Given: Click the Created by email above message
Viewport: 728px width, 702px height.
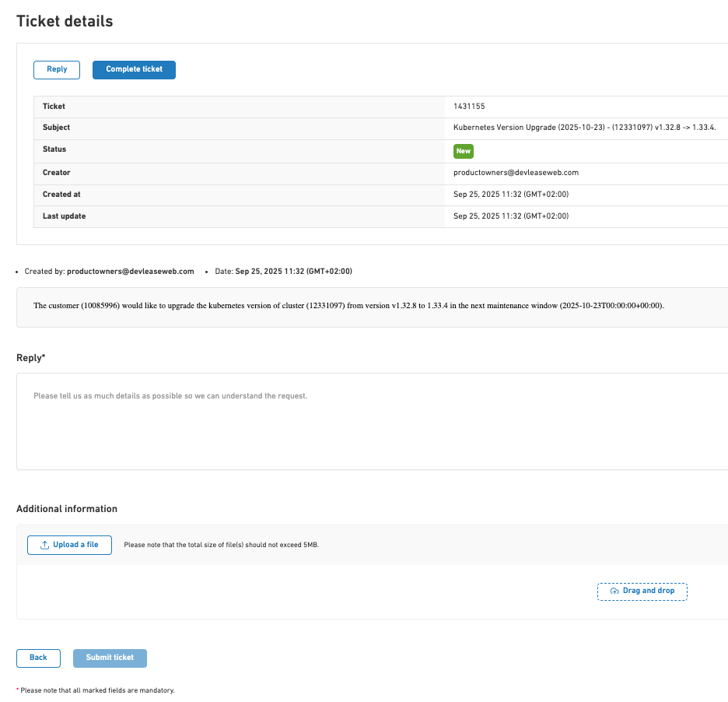Looking at the screenshot, I should pos(130,272).
